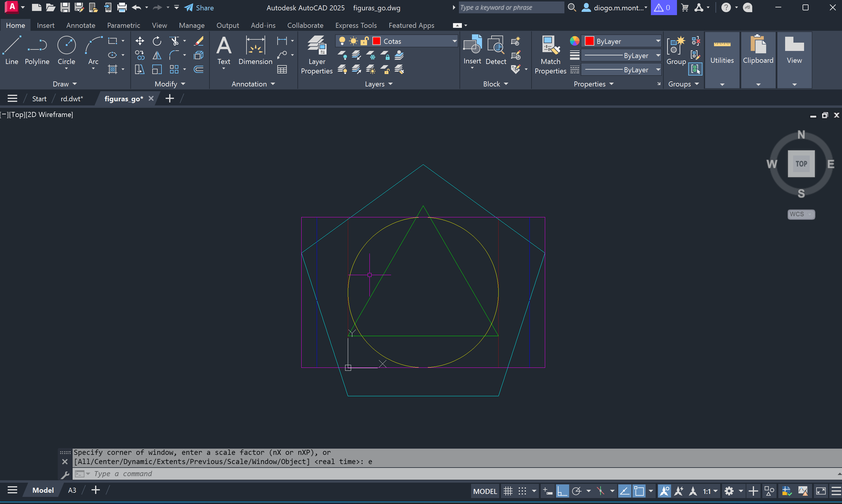842x504 pixels.
Task: Open the ByLayer color dropdown
Action: [x=658, y=41]
